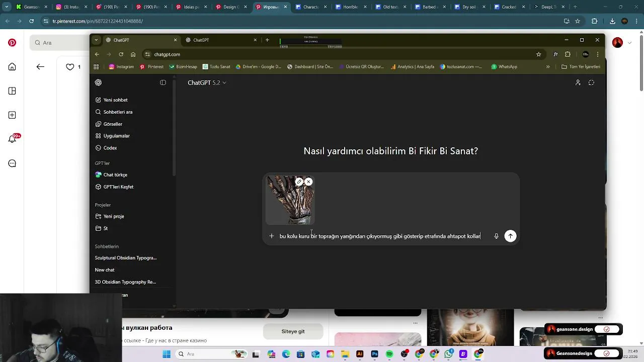Viewport: 644px width, 362px height.
Task: Click the ChatGPT logo in sidebar header
Action: tap(99, 82)
